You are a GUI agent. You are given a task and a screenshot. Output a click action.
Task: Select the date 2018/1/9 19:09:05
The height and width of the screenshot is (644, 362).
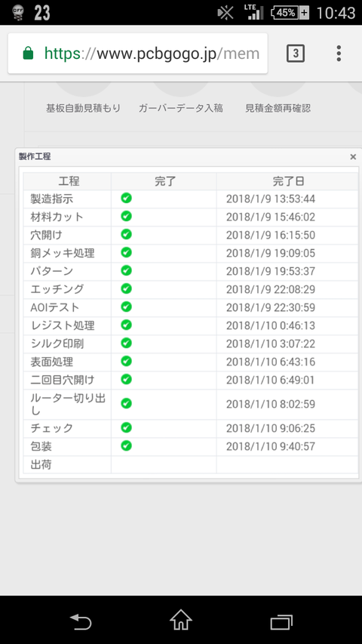point(271,254)
